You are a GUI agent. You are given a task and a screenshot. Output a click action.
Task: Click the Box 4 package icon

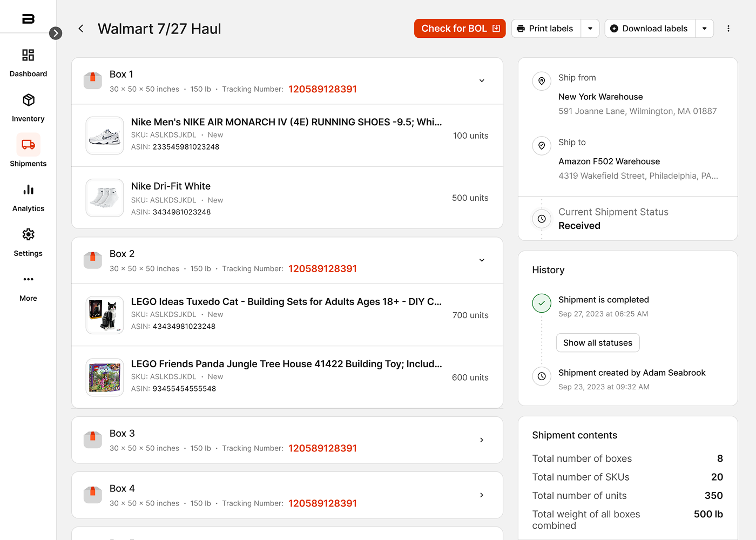(93, 495)
